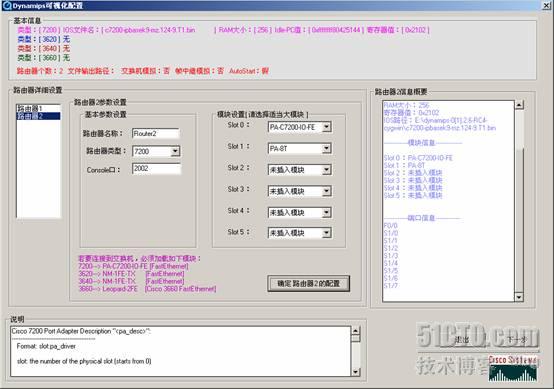Viewport: 554px width, 389px height.
Task: Click the Format: slot:pa_driver description line
Action: [46, 346]
